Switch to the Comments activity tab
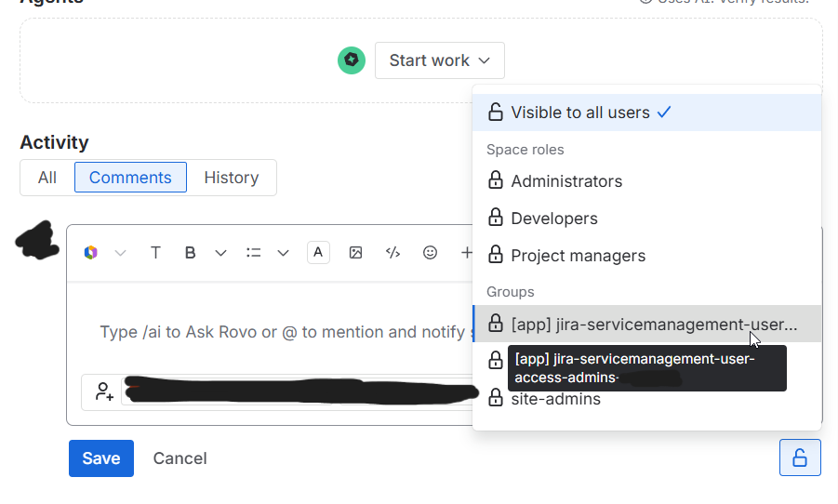The image size is (838, 504). pos(130,178)
